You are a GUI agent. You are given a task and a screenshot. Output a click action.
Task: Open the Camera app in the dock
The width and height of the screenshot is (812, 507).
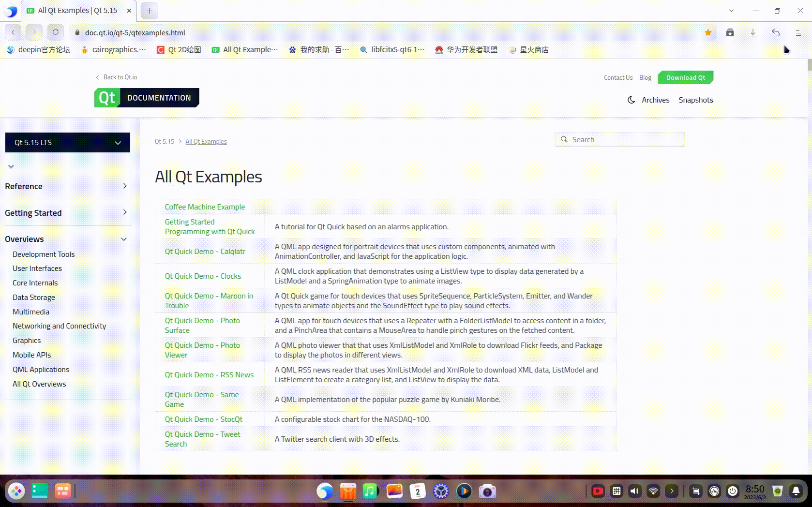pyautogui.click(x=487, y=492)
